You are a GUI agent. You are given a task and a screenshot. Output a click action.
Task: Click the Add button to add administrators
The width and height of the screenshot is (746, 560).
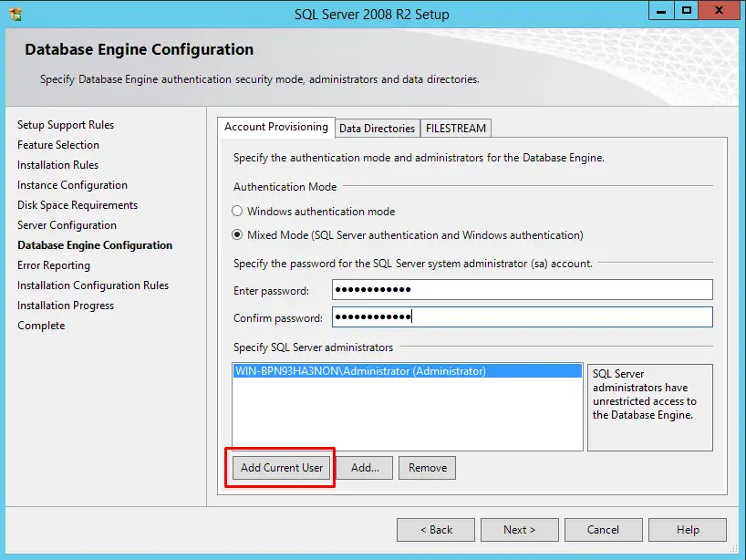click(x=366, y=467)
